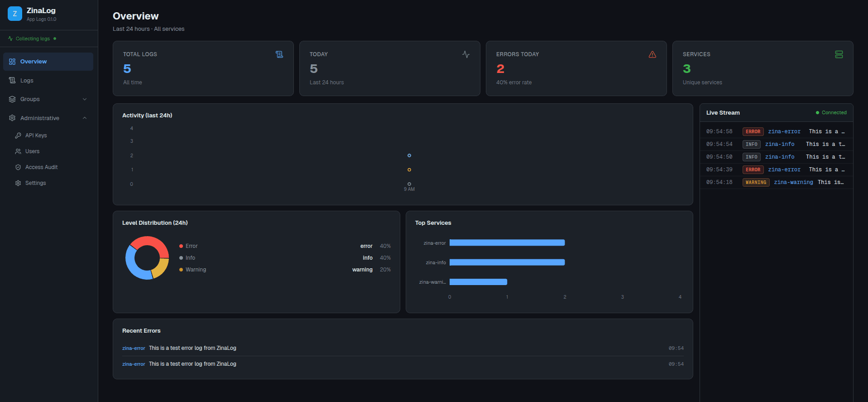
Task: Click the API Keys key icon
Action: point(18,136)
